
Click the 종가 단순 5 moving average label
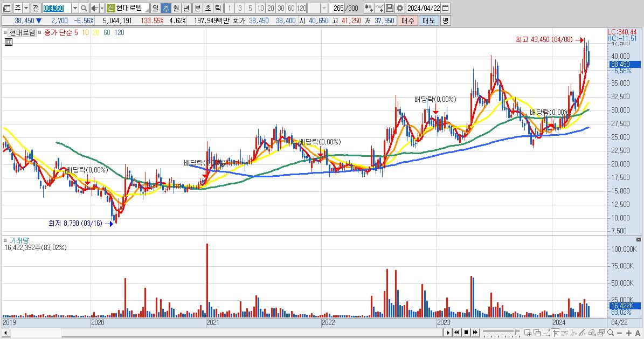(x=61, y=32)
